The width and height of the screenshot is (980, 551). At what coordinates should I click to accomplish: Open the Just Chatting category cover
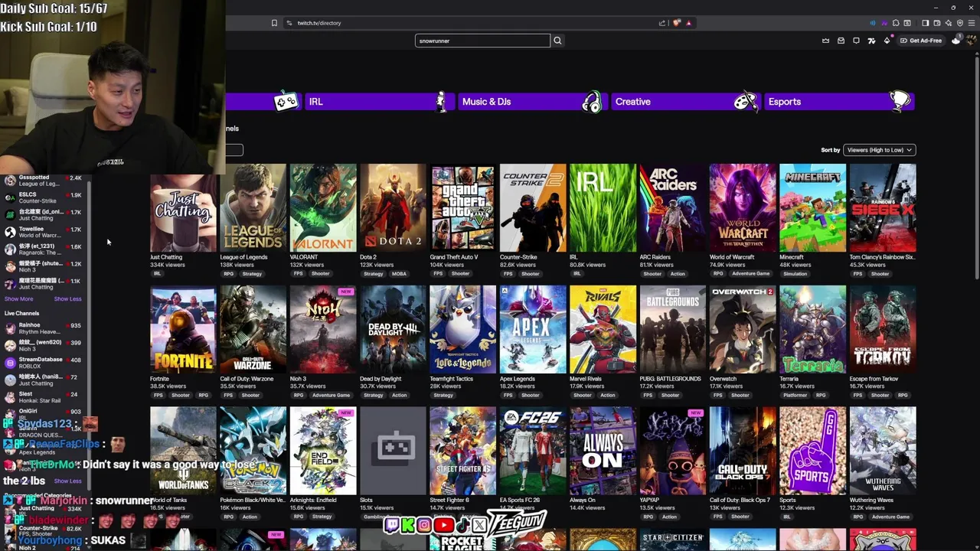pos(183,207)
